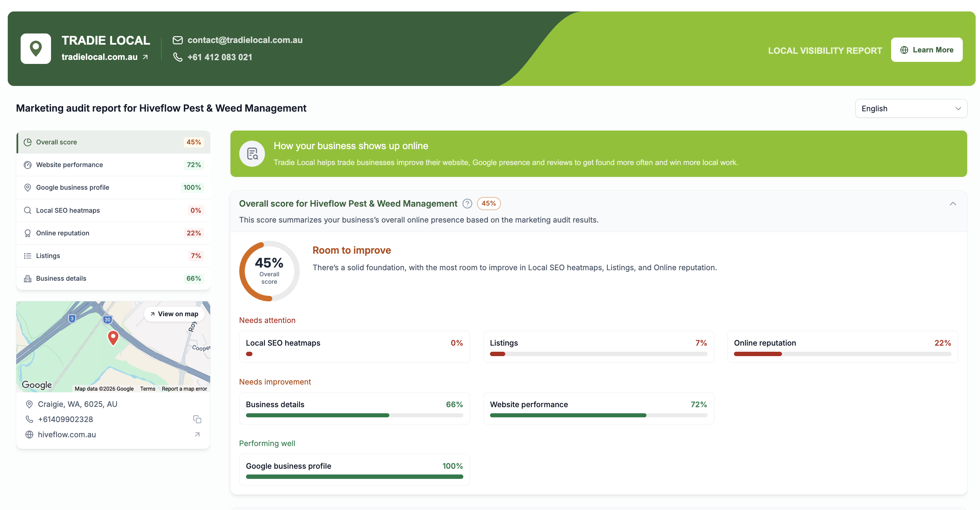Image resolution: width=980 pixels, height=510 pixels.
Task: Click Report a map error link
Action: [185, 389]
